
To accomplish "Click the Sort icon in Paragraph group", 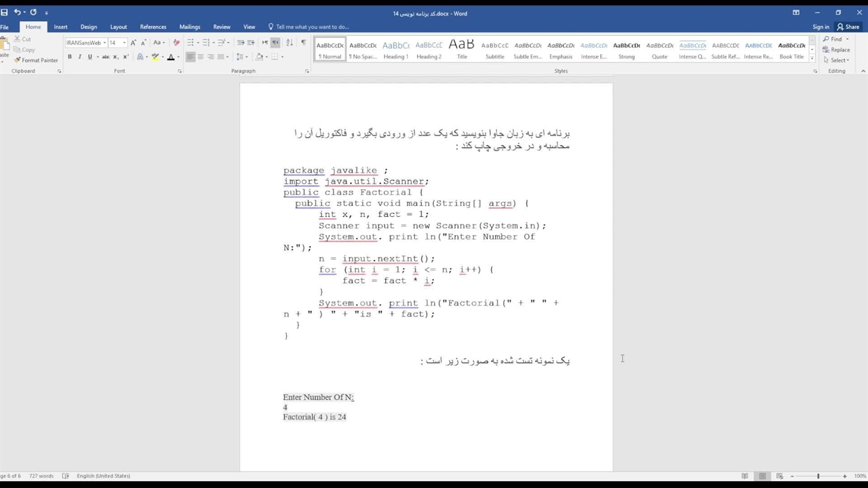I will pyautogui.click(x=290, y=43).
